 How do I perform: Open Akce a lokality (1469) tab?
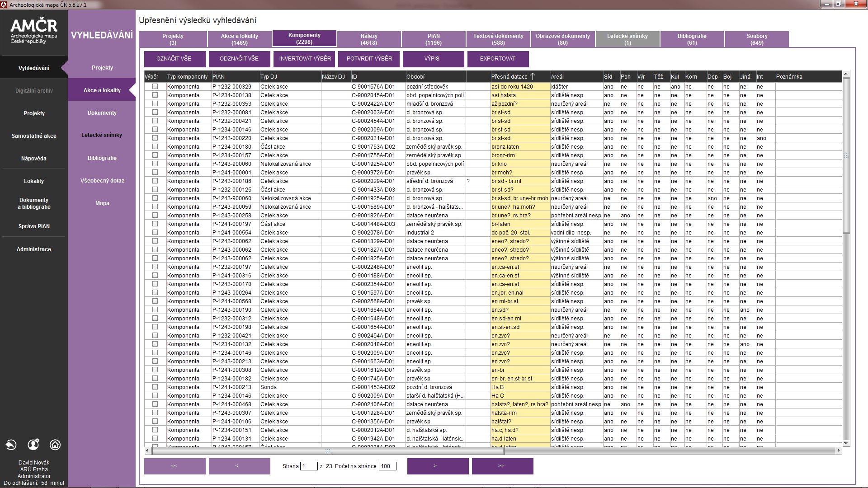(240, 39)
